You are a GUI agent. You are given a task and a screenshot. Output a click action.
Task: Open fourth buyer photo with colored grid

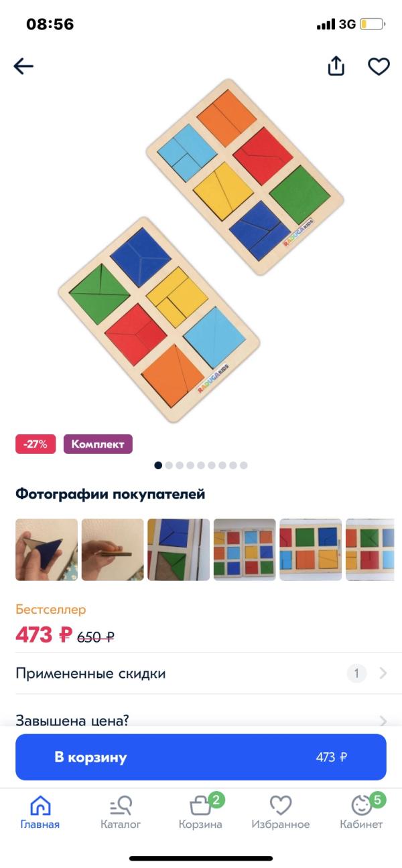coord(245,549)
